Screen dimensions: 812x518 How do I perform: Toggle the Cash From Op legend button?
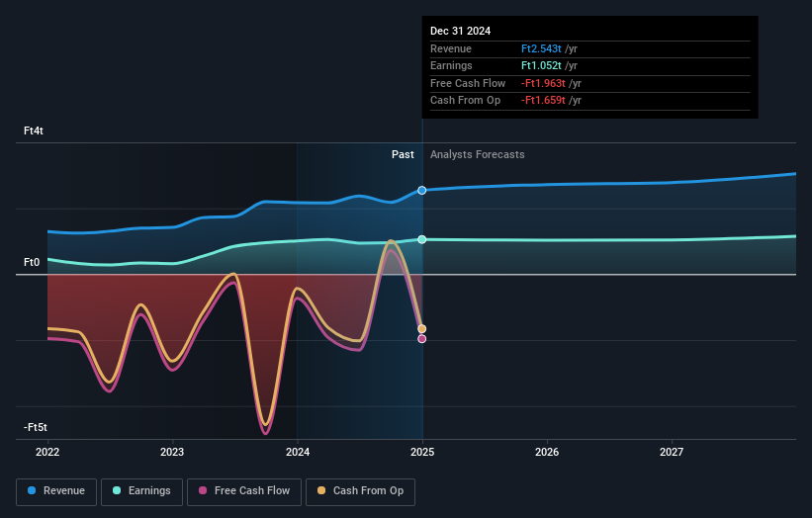[x=360, y=491]
